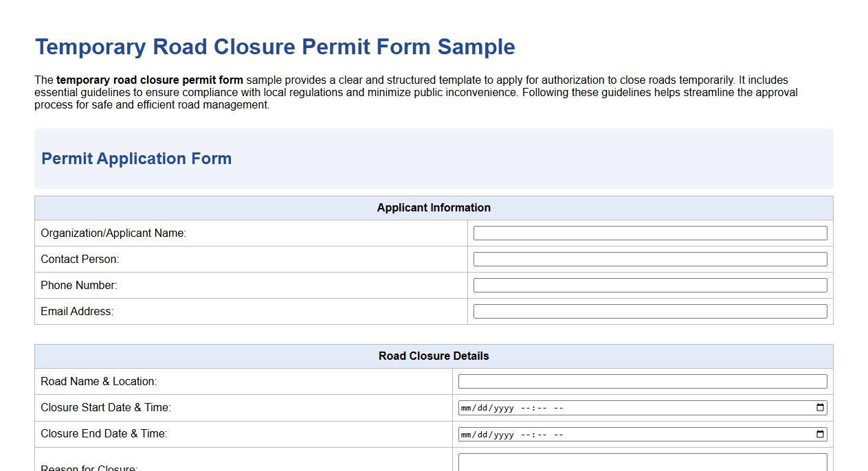Click into the Contact Person field
Viewport: 868px width, 471px height.
(649, 259)
